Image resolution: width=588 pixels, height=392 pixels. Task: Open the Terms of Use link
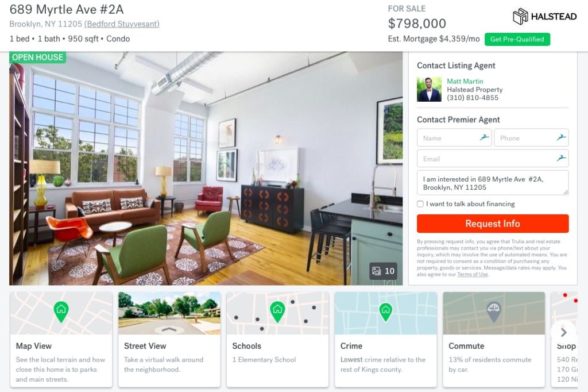[473, 275]
